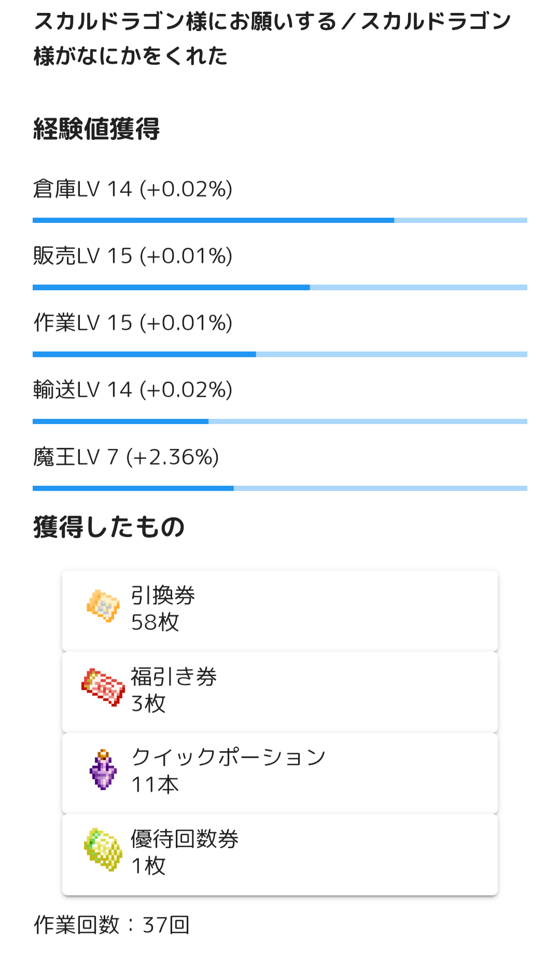Tap the red 福引き券 lottery ticket icon
The height and width of the screenshot is (955, 560).
[x=103, y=687]
